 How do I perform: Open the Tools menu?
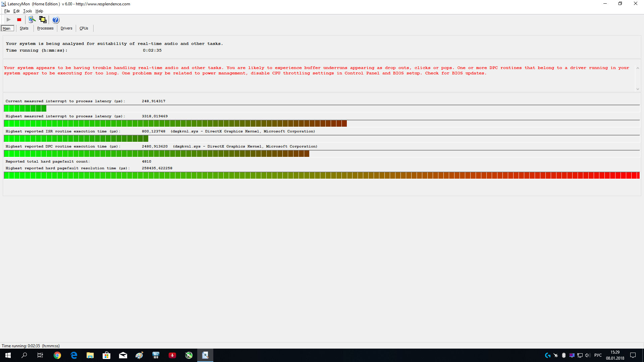tap(28, 11)
